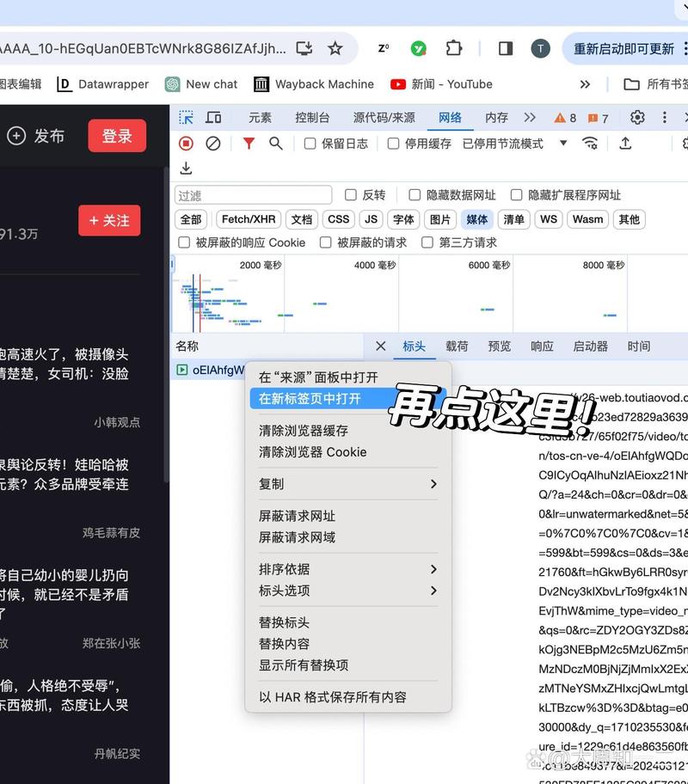
Task: Expand the 排序依据 submenu
Action: click(348, 569)
